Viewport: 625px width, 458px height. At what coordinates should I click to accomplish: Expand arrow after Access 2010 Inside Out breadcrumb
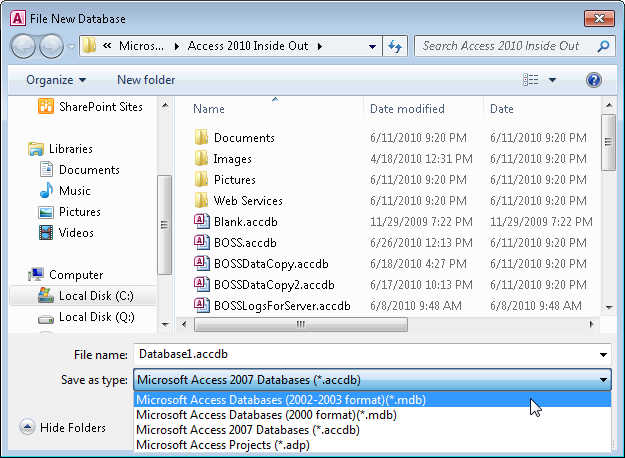pyautogui.click(x=320, y=46)
